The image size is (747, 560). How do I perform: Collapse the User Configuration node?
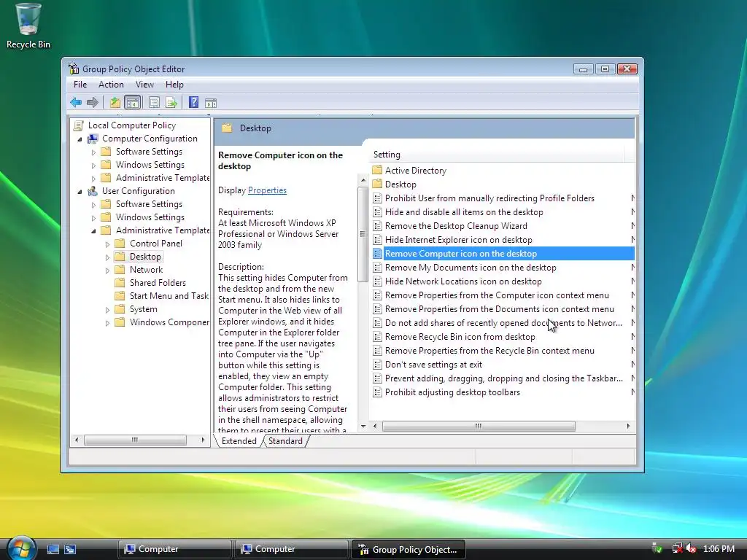pyautogui.click(x=80, y=192)
